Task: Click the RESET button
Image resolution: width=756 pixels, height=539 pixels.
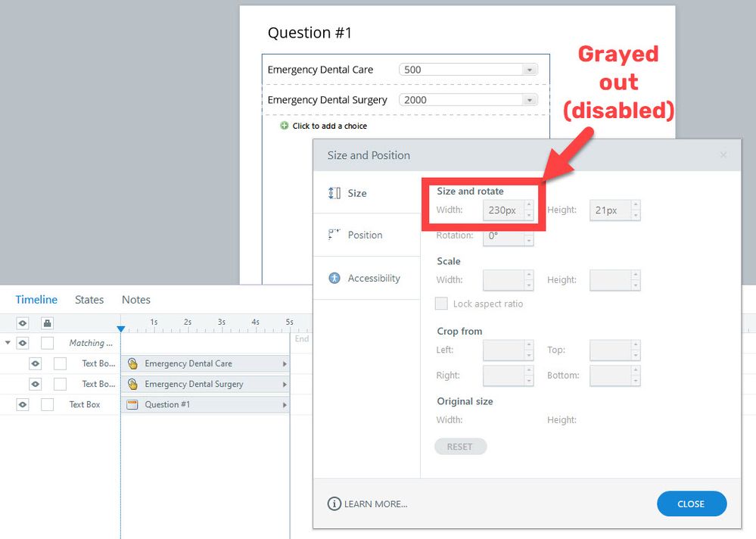Action: (460, 447)
